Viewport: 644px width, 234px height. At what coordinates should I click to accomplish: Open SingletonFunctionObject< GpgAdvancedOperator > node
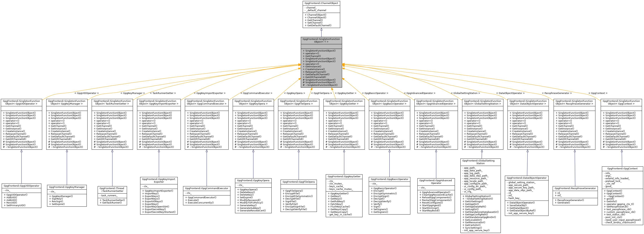[x=436, y=124]
